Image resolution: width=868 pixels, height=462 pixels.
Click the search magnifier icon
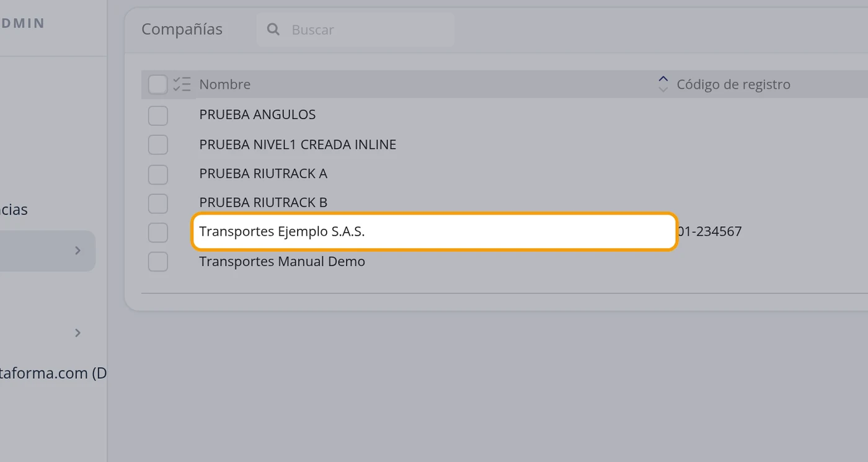(273, 29)
